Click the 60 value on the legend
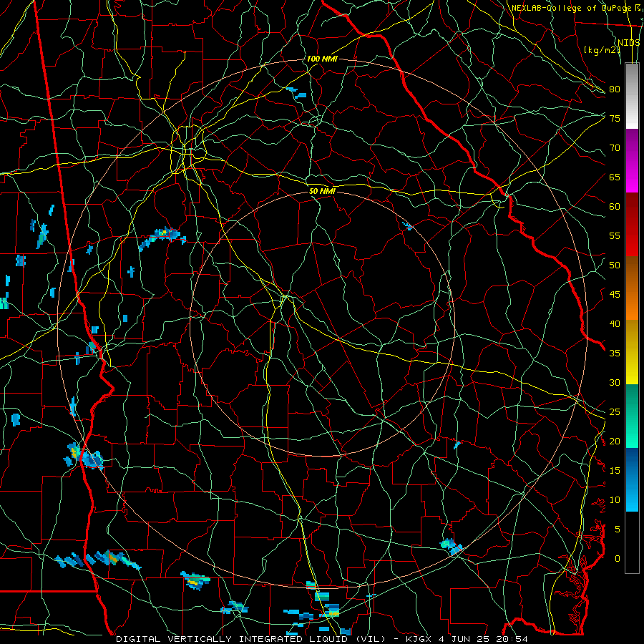644x644 pixels. [x=615, y=207]
